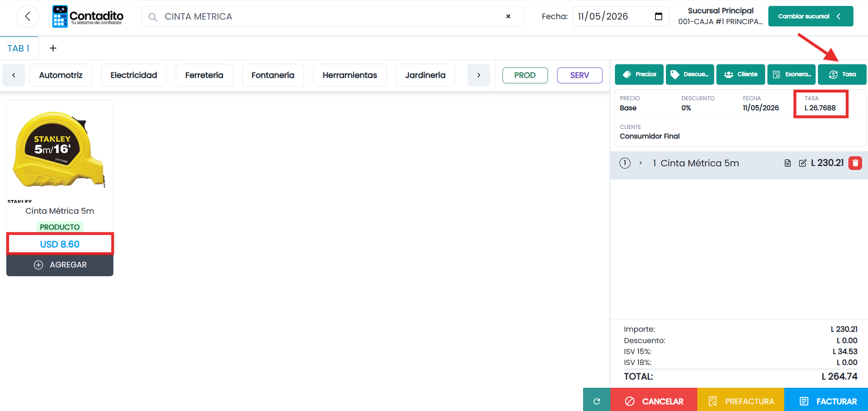
Task: Click the Stanley tape measure image
Action: [x=60, y=150]
